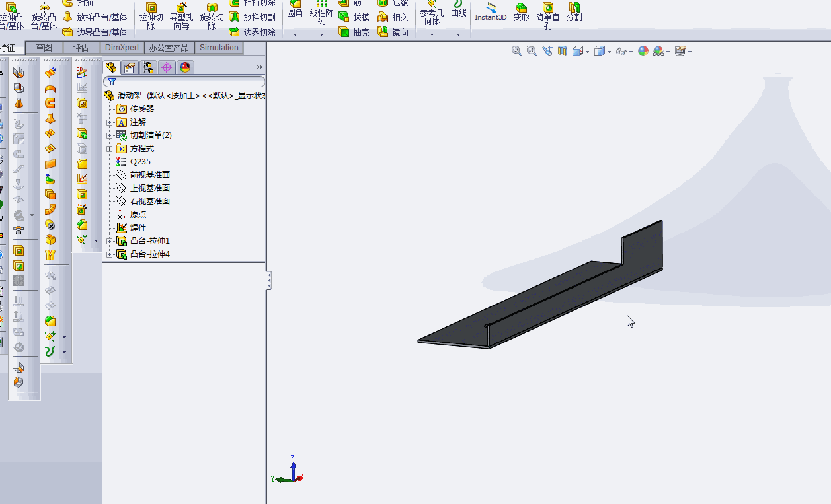Open the dropdown arrow under 圆角
This screenshot has height=504, width=831.
coord(295,34)
